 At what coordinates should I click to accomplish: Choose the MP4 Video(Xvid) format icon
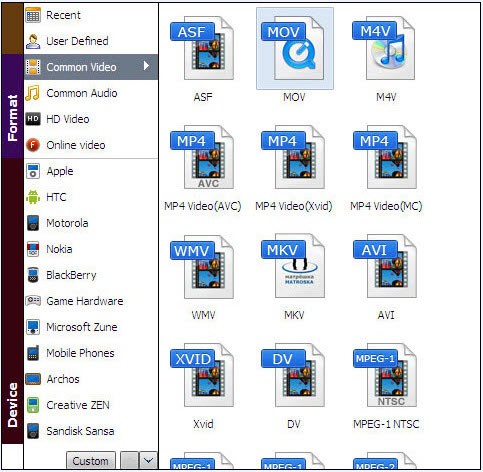click(x=293, y=157)
